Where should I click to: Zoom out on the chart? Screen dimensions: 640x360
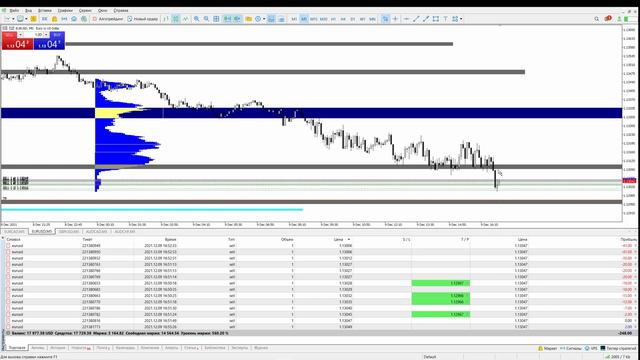207,19
